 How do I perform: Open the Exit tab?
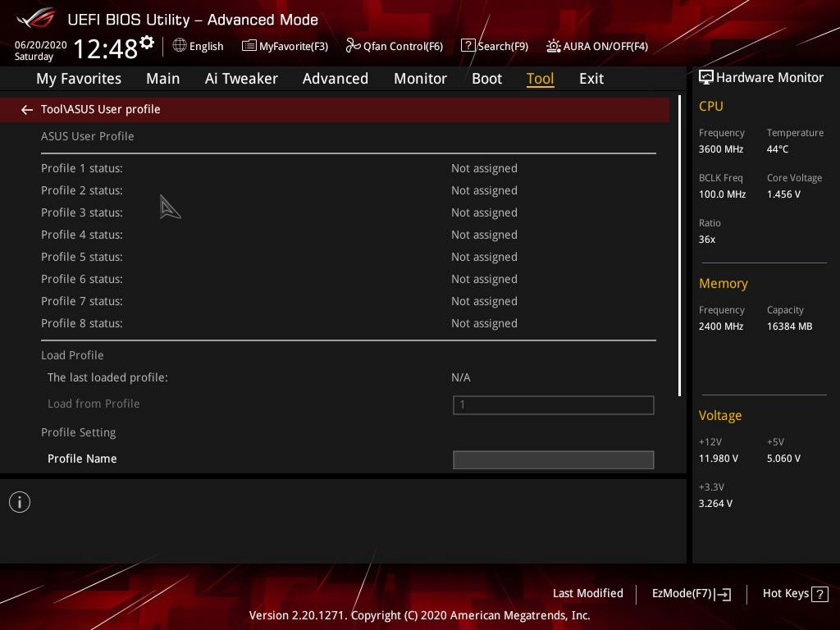591,79
